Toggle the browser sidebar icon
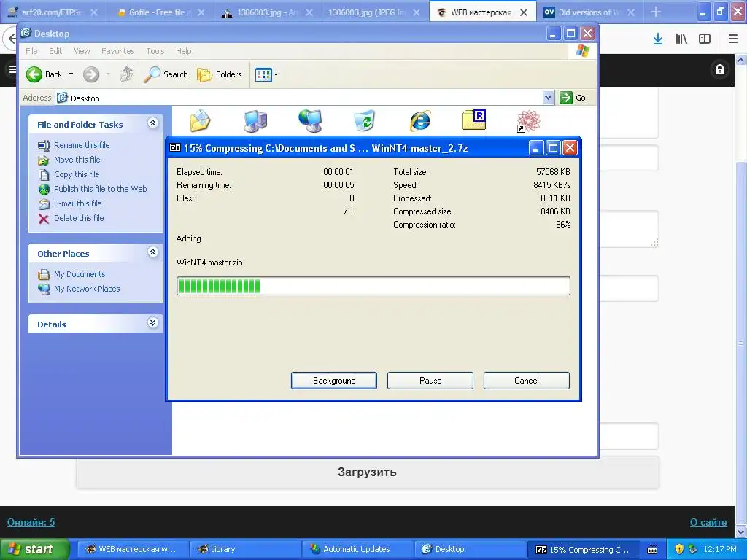Viewport: 747px width, 560px height. 705,39
